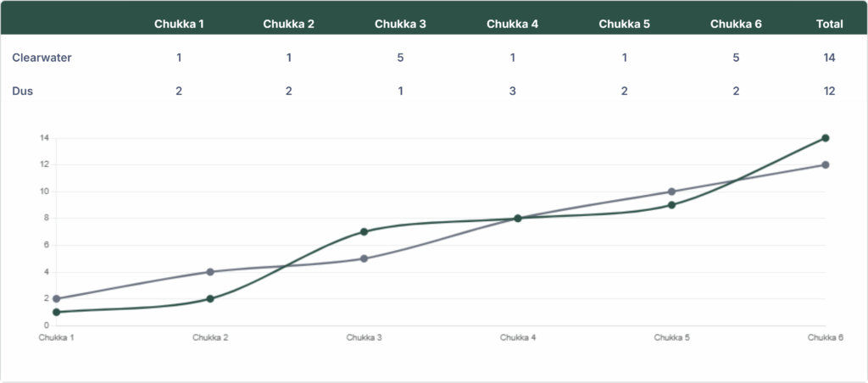Click the Chukka 1 column header
This screenshot has width=868, height=383.
coord(179,24)
